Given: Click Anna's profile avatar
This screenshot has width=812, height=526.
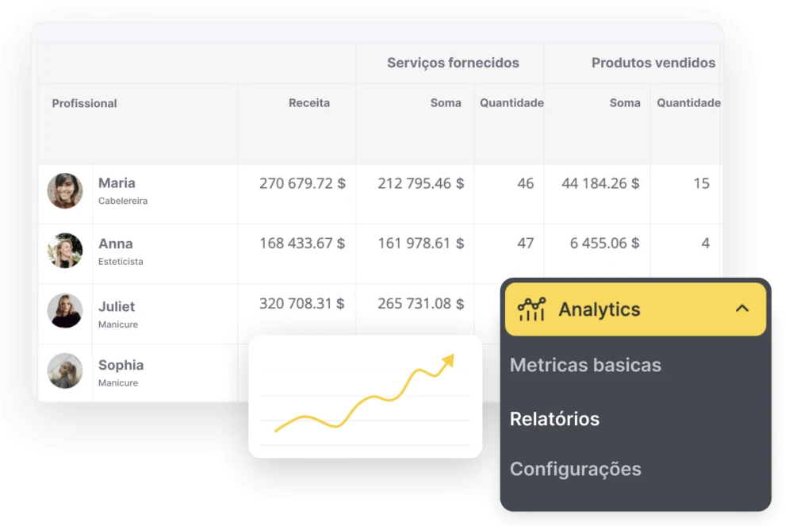Looking at the screenshot, I should [x=65, y=251].
